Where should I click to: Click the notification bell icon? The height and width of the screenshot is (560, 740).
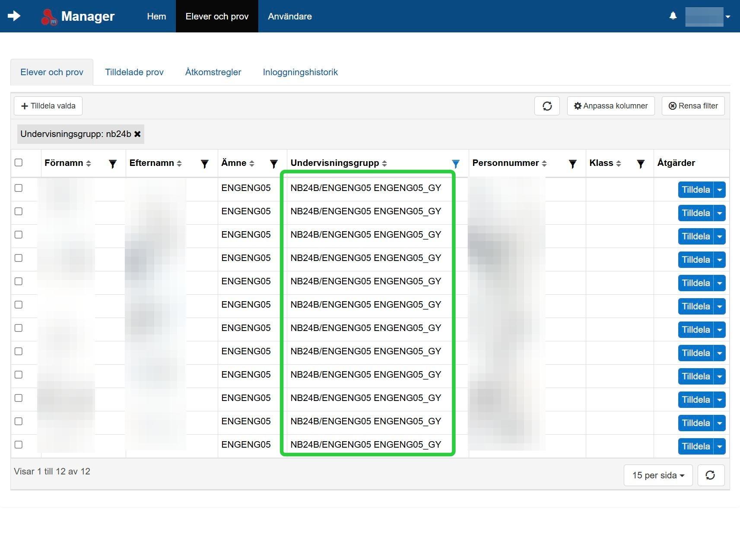(x=673, y=16)
